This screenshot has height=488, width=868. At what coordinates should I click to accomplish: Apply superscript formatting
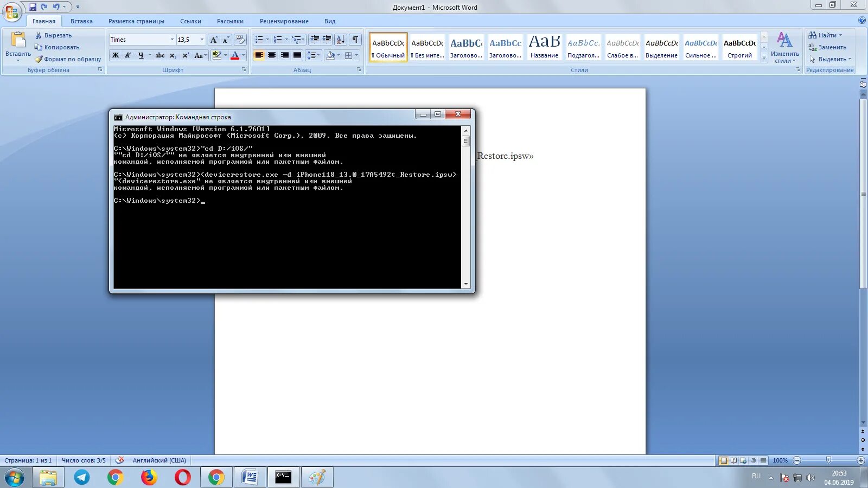[x=186, y=55]
